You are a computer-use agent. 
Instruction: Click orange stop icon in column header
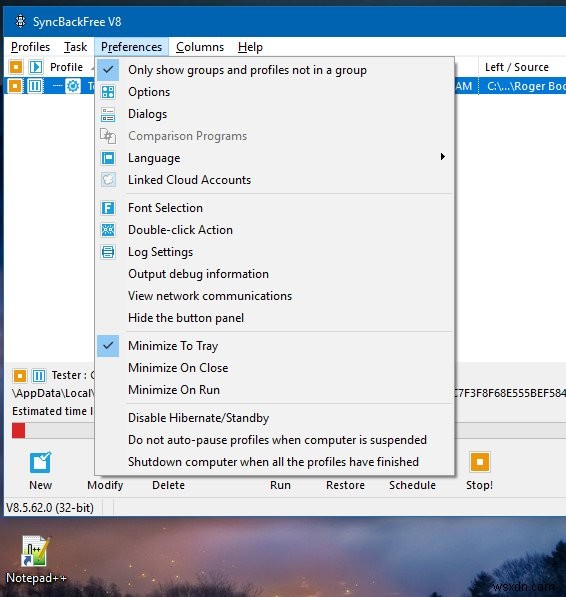(x=16, y=67)
